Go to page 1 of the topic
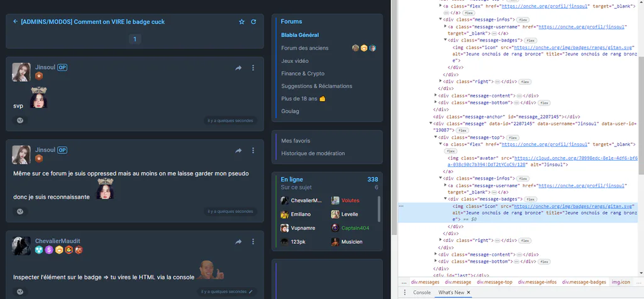 [135, 39]
